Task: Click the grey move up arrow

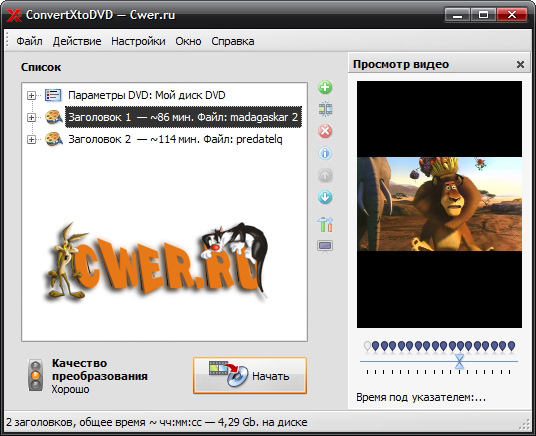Action: [325, 175]
